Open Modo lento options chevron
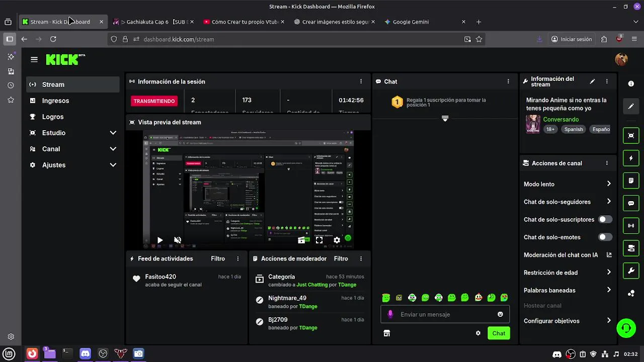644x362 pixels. coord(609,184)
